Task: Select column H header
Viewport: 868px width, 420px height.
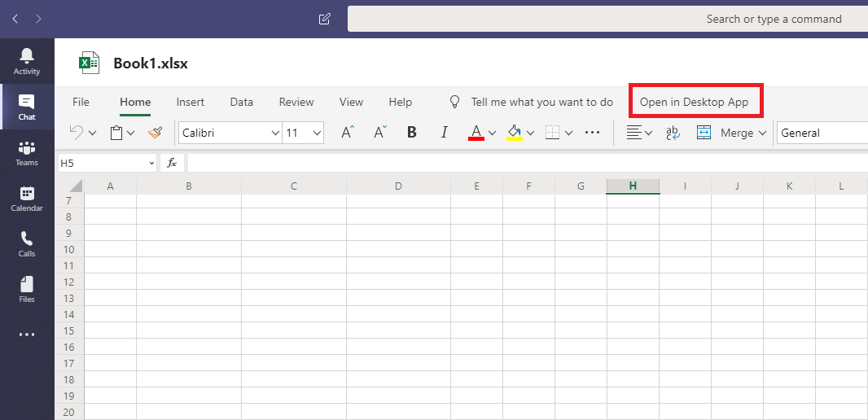Action: coord(633,186)
